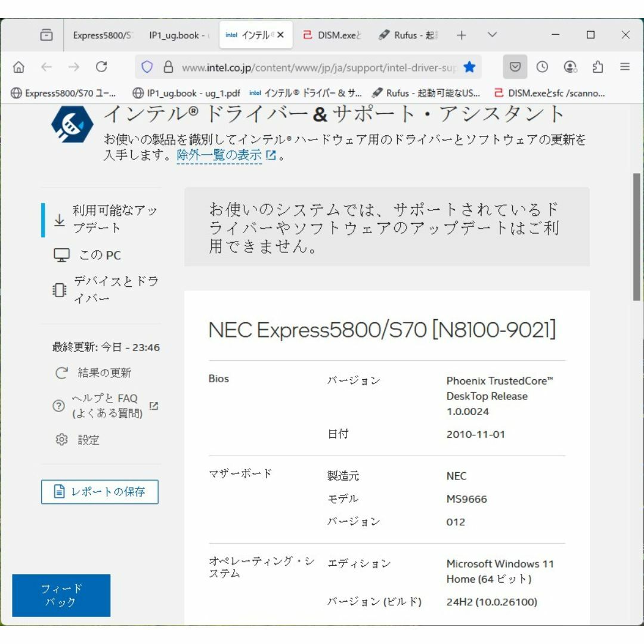Click the no-updates-available message banner
This screenshot has height=644, width=644.
click(387, 227)
